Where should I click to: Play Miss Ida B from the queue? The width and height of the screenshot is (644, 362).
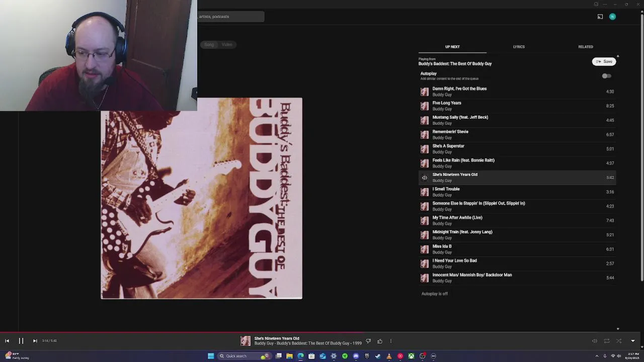pos(517,249)
